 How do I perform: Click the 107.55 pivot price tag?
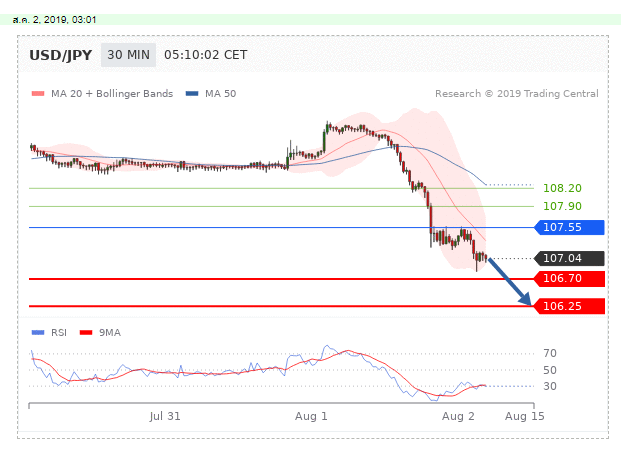[570, 227]
